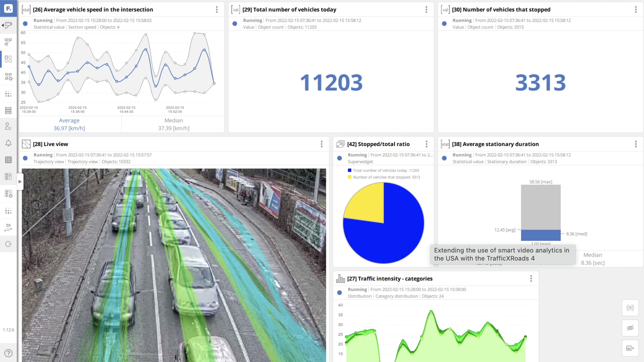Click the val icon of widget 30
This screenshot has height=362, width=644.
pyautogui.click(x=445, y=10)
